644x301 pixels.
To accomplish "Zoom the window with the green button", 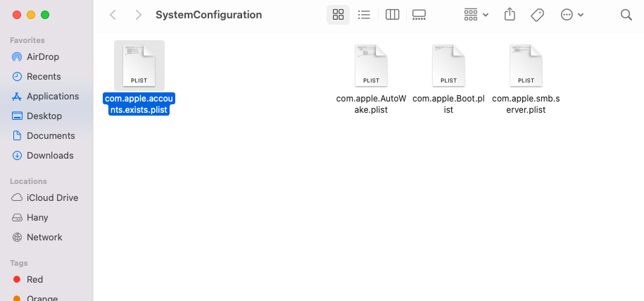I will click(x=45, y=16).
